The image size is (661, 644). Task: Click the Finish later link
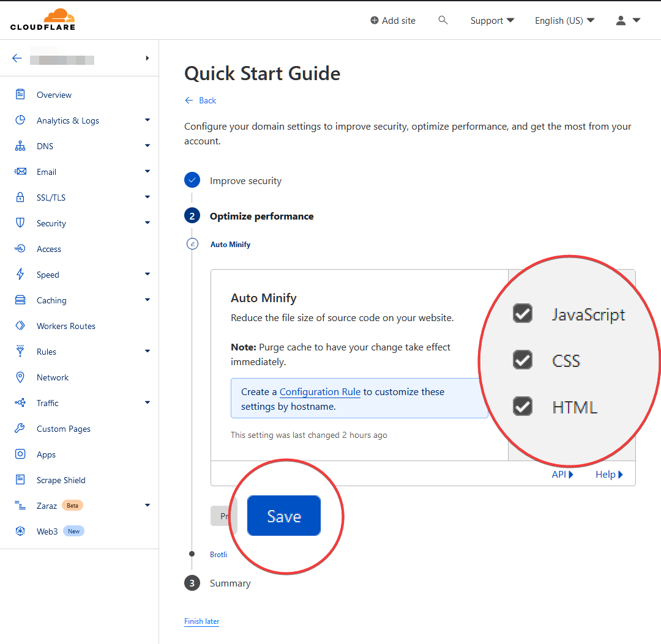[x=201, y=621]
